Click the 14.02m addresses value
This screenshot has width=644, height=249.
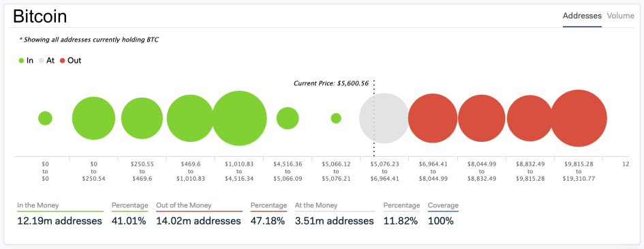pyautogui.click(x=198, y=220)
